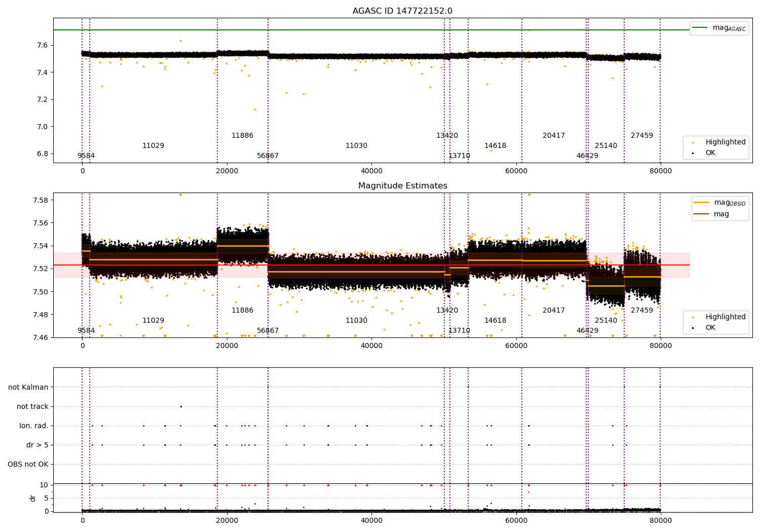Screen dimensions: 760x532
Task: Click the 80000 x-tick under the Magnitude Estimates plot
Action: 661,346
